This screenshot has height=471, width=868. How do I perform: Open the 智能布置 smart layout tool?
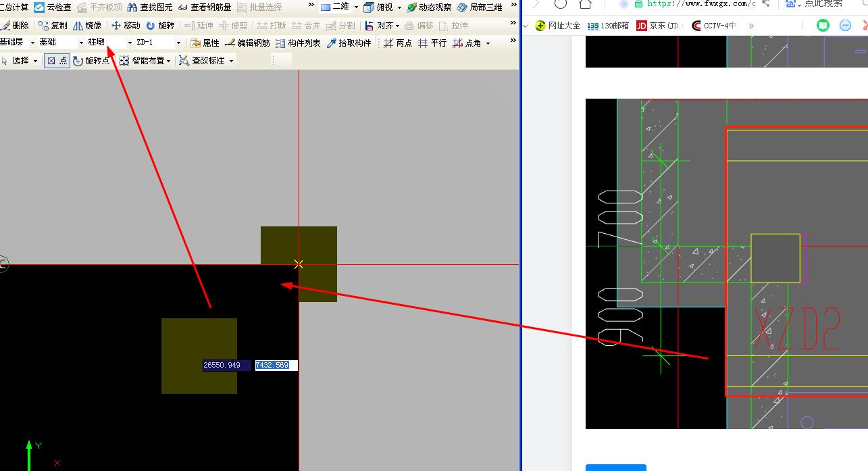142,61
